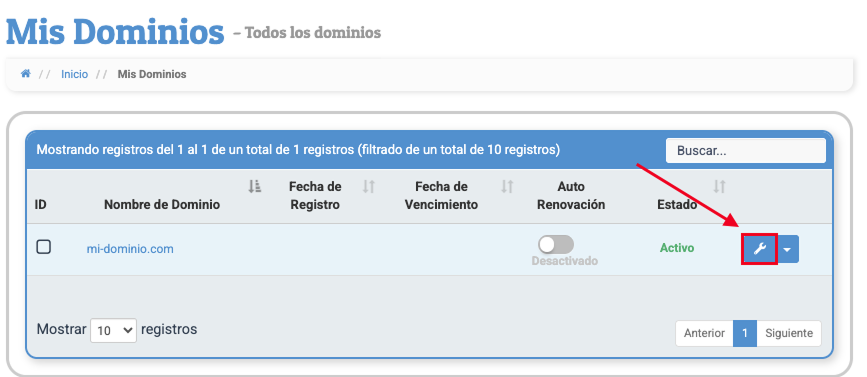The height and width of the screenshot is (377, 867).
Task: Toggle Auto Renovación switch for mi-dominio.com
Action: click(x=556, y=244)
